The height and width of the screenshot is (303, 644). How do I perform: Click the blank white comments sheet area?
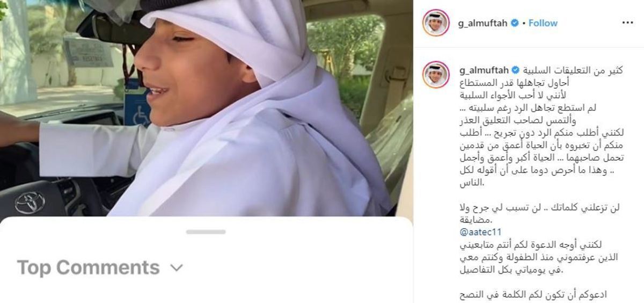click(206, 290)
